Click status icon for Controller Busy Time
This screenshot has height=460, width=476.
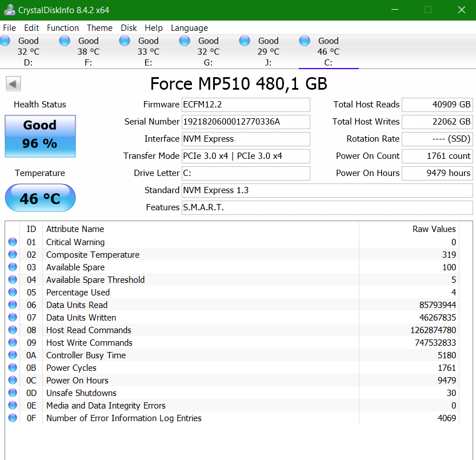coord(13,355)
